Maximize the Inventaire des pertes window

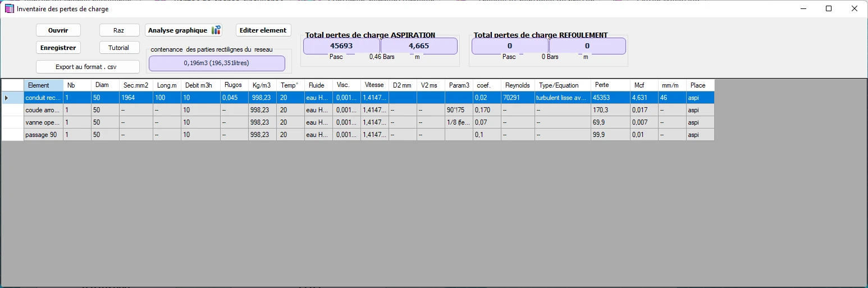[x=829, y=8]
